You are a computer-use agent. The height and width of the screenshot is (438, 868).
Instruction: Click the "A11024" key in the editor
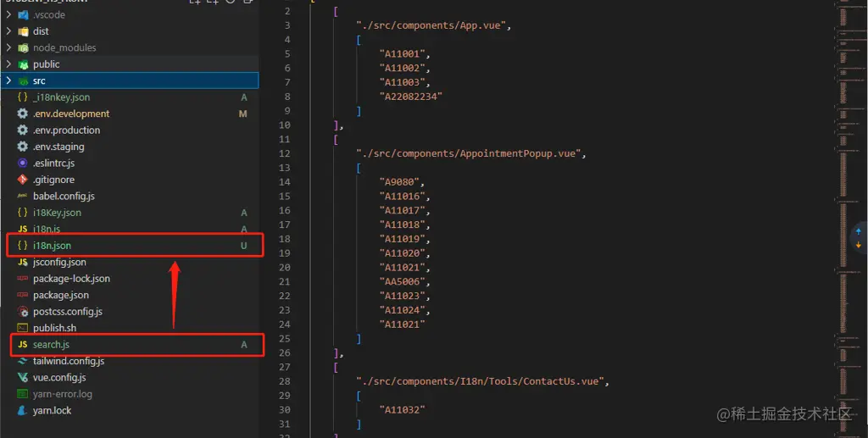tap(402, 310)
